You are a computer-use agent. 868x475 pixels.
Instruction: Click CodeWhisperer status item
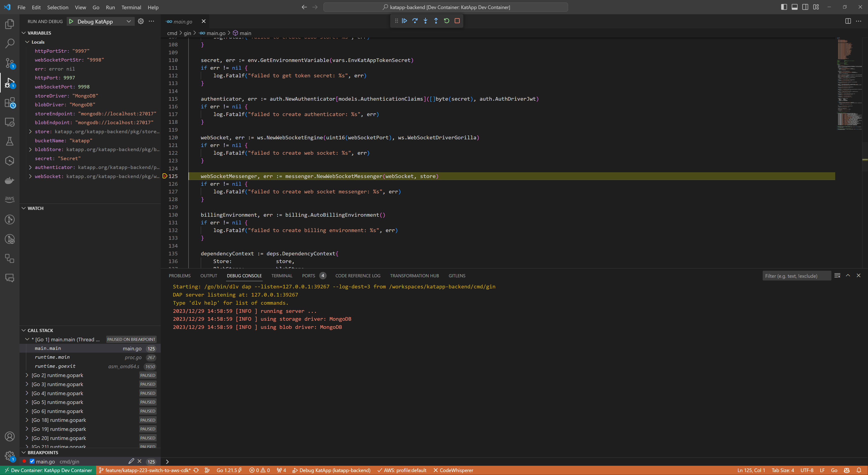(453, 470)
